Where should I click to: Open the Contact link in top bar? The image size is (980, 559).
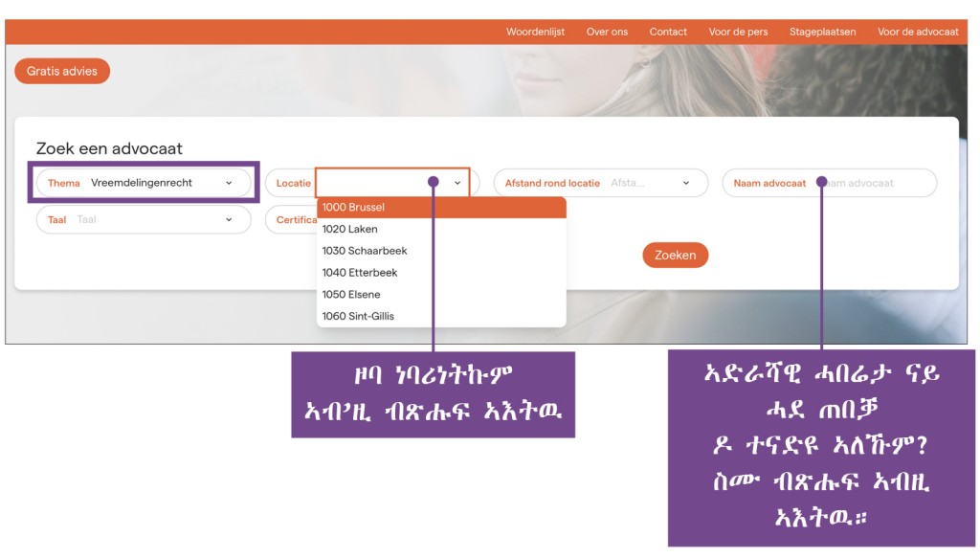[x=668, y=32]
